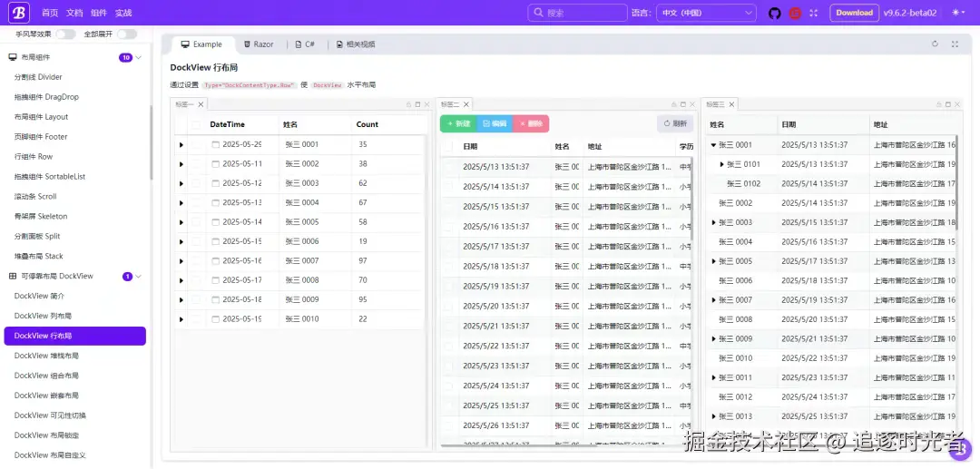Screen dimensions: 980x469
Task: Click the Download button
Action: click(854, 13)
